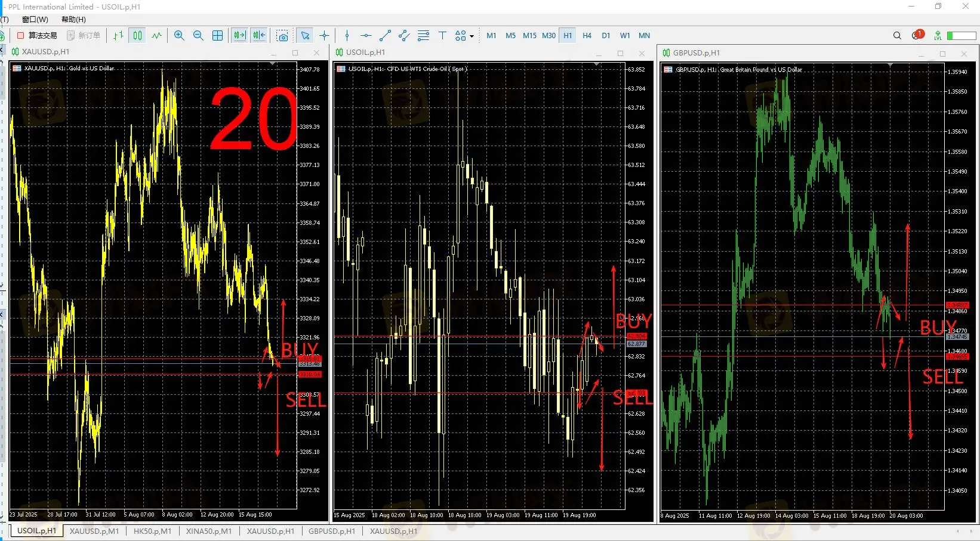This screenshot has width=980, height=541.
Task: Switch to the XAUUSD.p,M1 bottom tab
Action: pyautogui.click(x=94, y=531)
